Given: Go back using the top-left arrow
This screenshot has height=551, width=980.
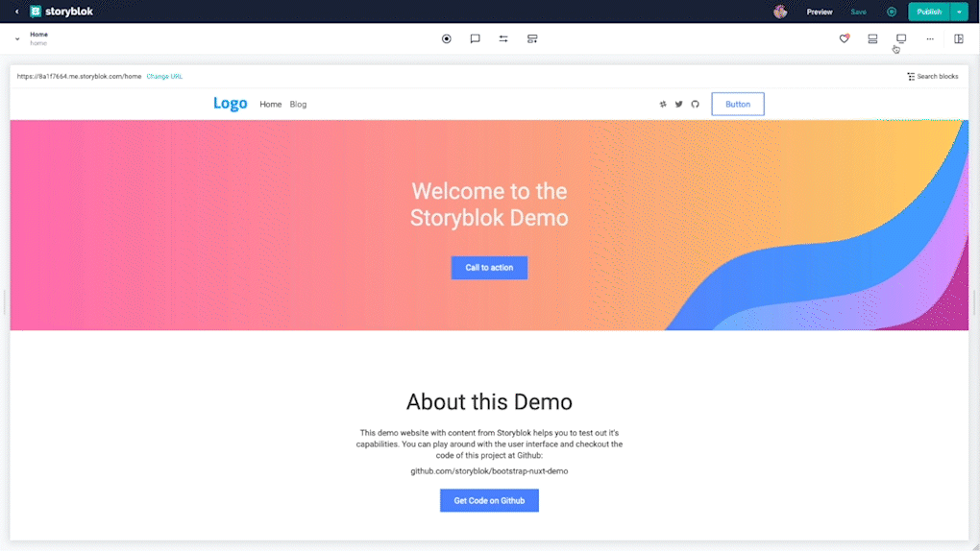Looking at the screenshot, I should click(x=17, y=12).
